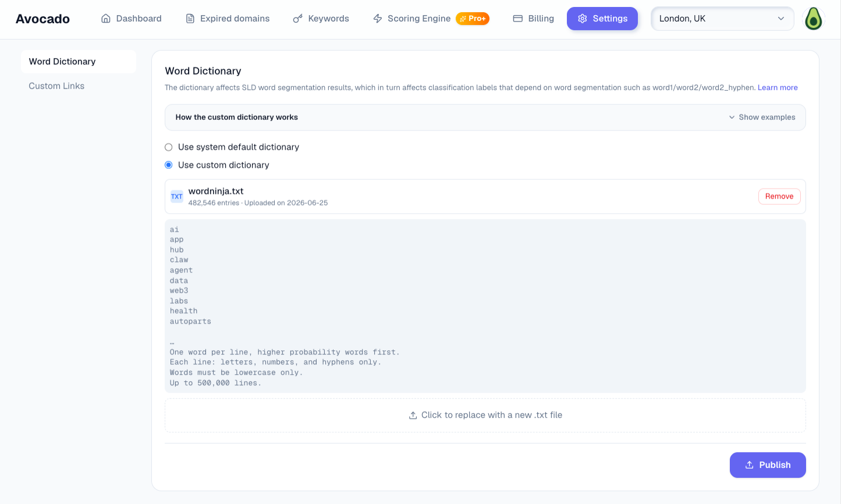841x504 pixels.
Task: Click the Scoring Engine lightning icon
Action: (378, 19)
